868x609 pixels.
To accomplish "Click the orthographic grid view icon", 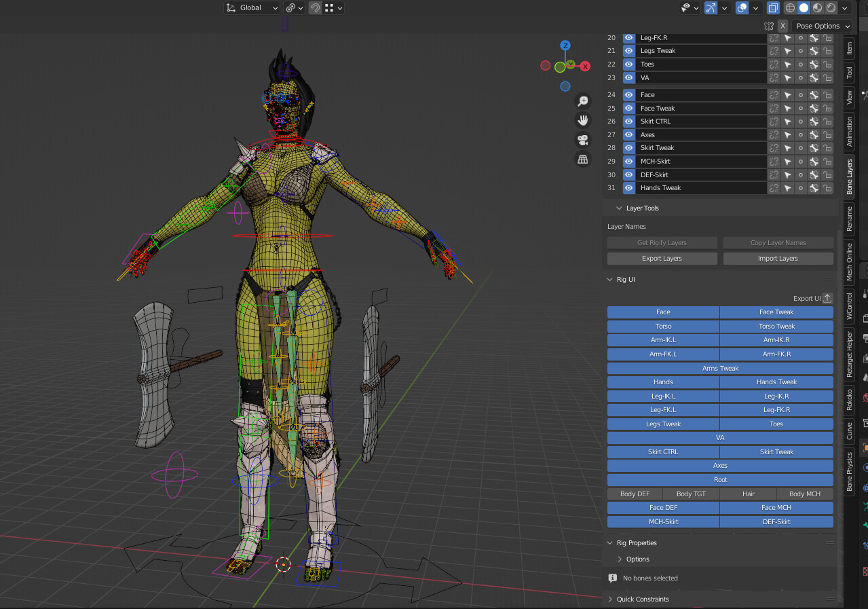I will pos(582,159).
